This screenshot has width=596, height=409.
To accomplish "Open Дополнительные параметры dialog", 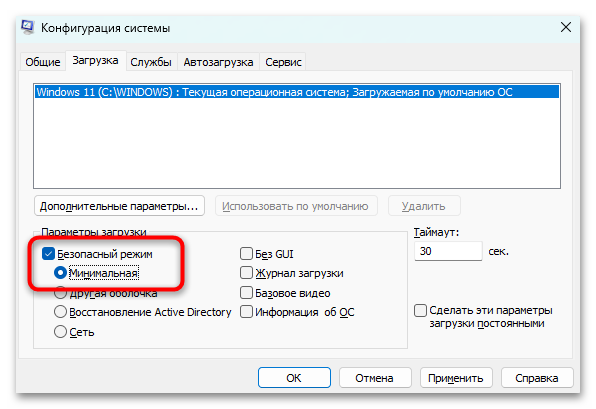I will 119,206.
